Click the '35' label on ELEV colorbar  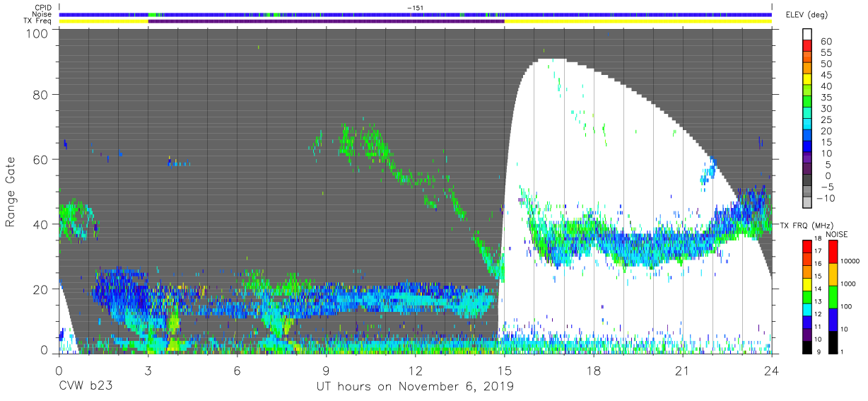click(826, 98)
